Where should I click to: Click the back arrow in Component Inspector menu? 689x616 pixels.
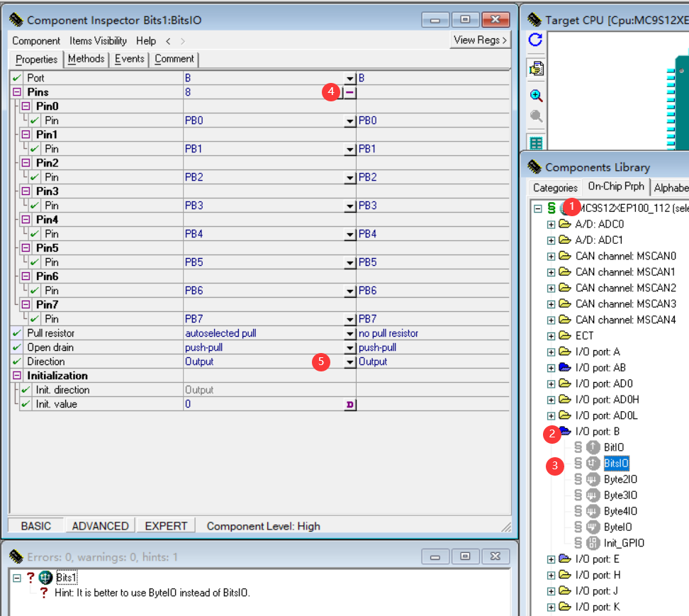168,41
